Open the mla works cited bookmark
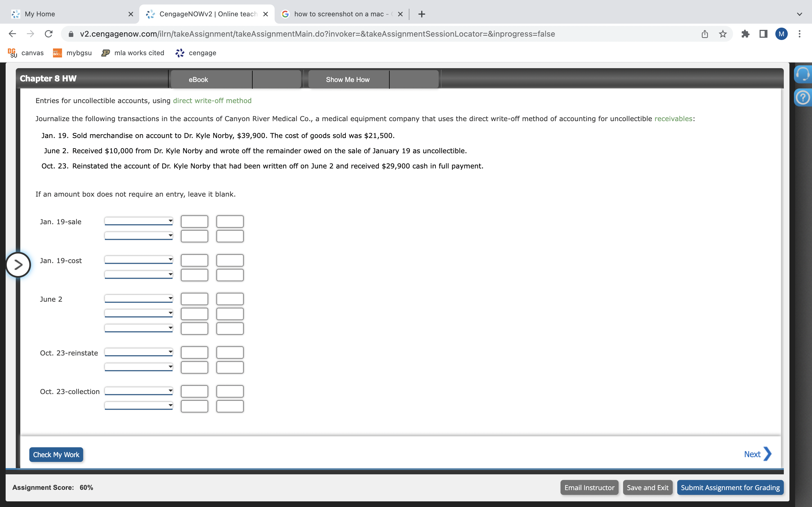 coord(139,53)
